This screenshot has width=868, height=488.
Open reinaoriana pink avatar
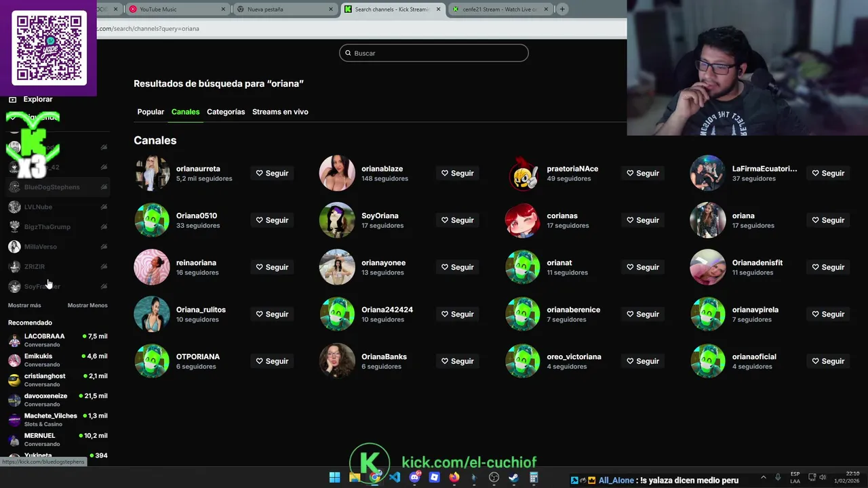(x=152, y=267)
